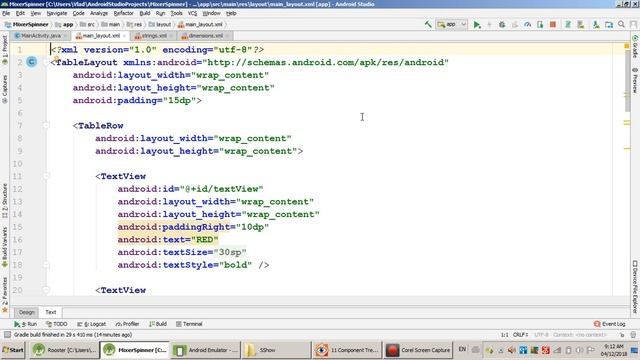Screen dimensions: 640x360
Task: Open the Logcat tool window
Action: pos(92,324)
